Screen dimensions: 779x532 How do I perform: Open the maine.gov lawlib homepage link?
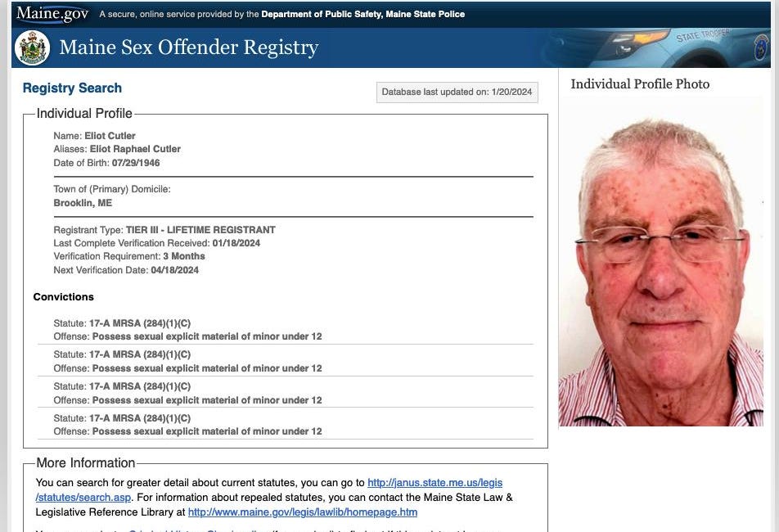(x=303, y=512)
